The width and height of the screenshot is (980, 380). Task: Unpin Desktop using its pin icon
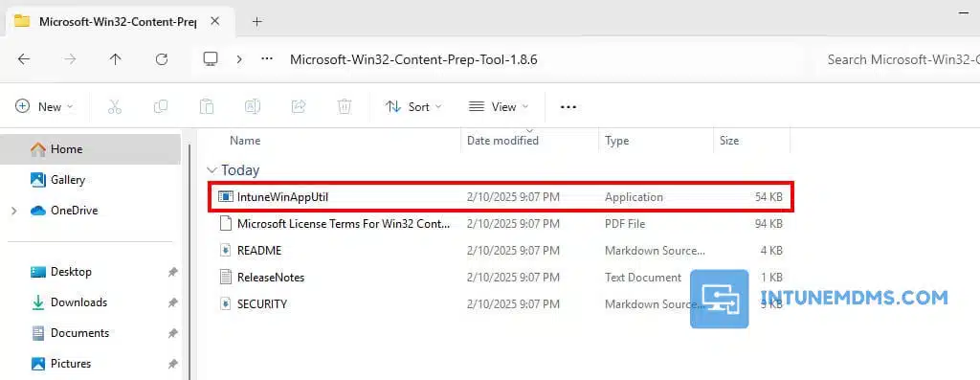[172, 273]
